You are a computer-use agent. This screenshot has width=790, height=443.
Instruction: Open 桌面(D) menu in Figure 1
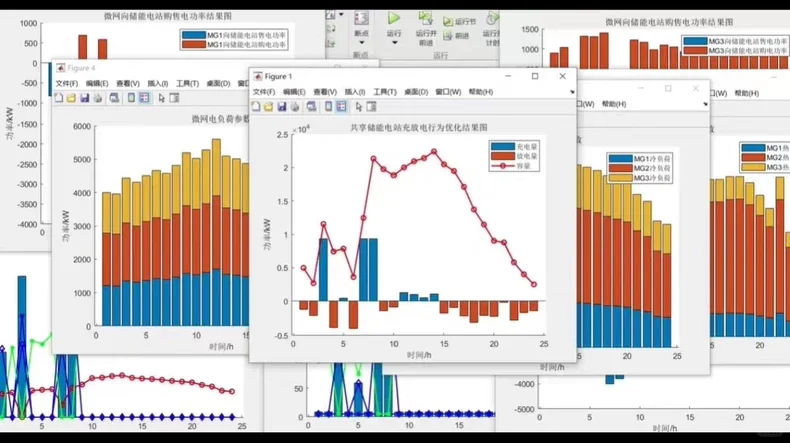click(416, 92)
